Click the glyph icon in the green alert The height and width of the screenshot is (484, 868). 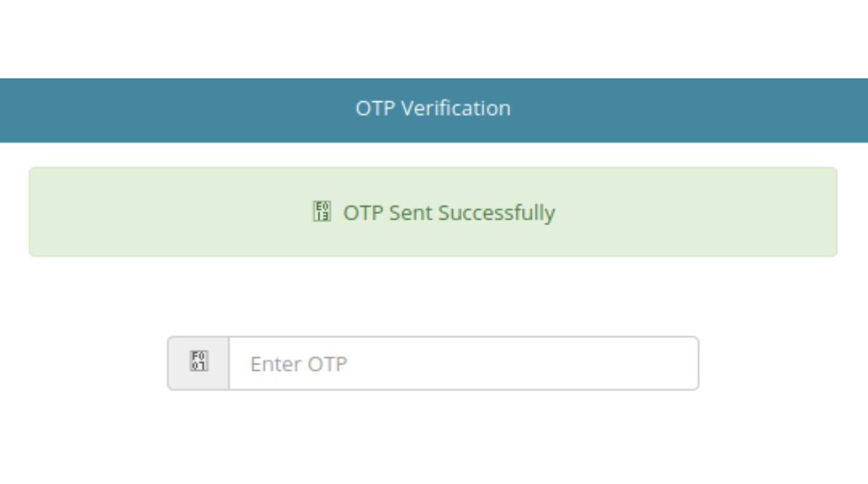[x=322, y=212]
